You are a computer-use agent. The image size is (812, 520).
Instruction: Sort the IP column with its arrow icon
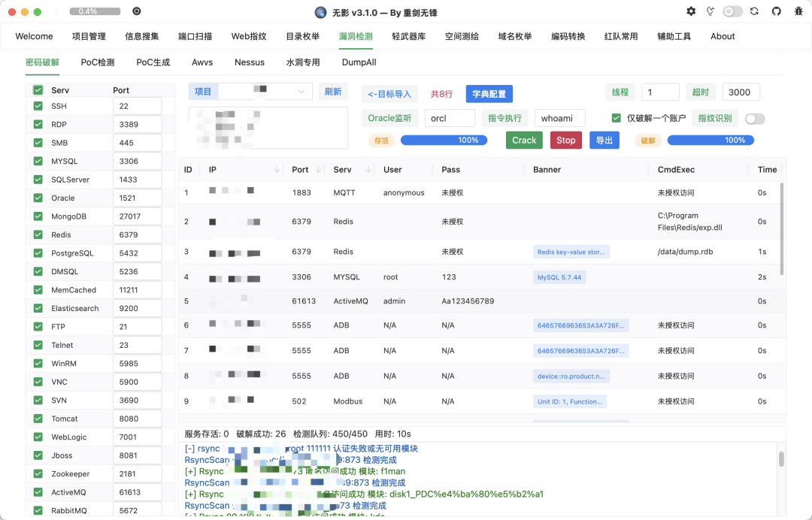277,170
